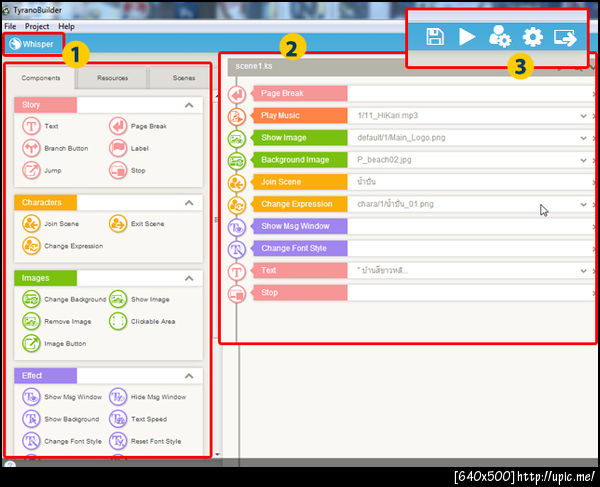Select the Branch Button component
The width and height of the screenshot is (600, 487).
pos(55,148)
